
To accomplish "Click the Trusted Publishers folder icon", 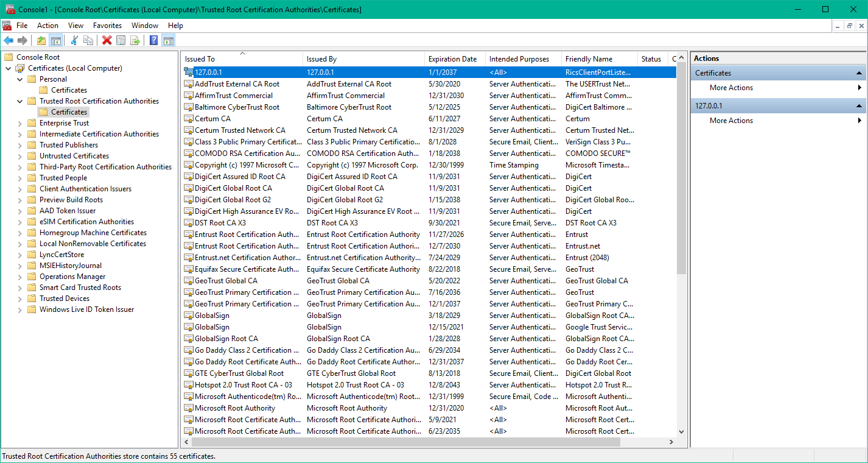I will 32,145.
